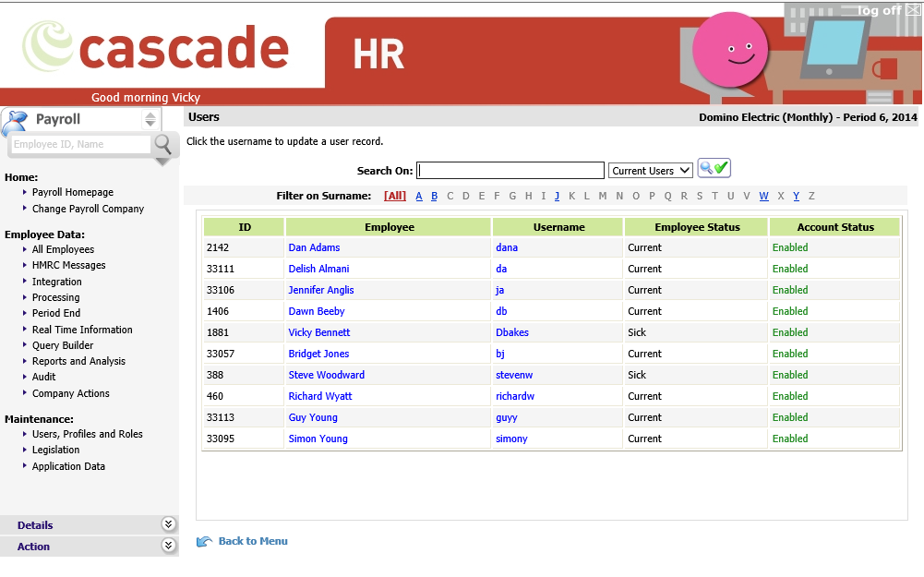Open Payroll Homepage
The height and width of the screenshot is (577, 924).
[73, 192]
